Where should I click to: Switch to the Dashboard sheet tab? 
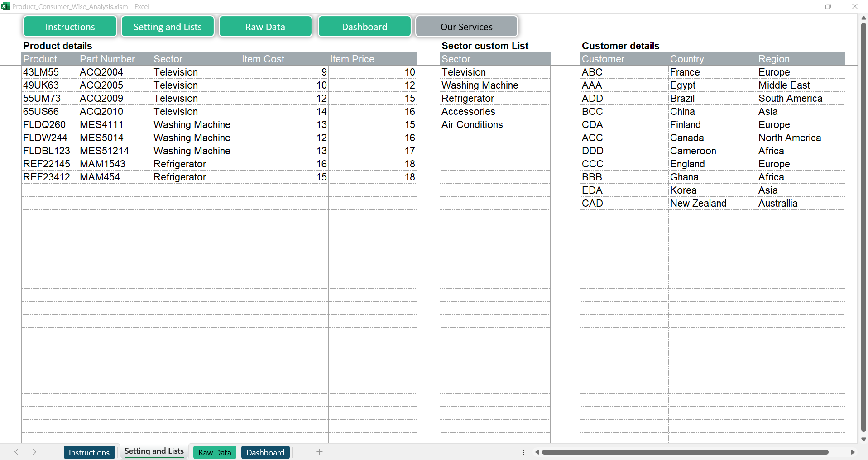click(x=265, y=452)
